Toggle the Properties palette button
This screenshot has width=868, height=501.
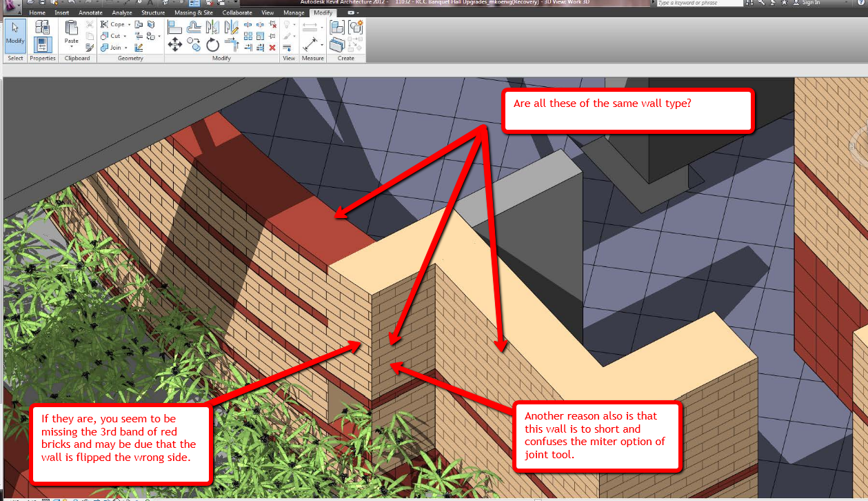click(43, 45)
